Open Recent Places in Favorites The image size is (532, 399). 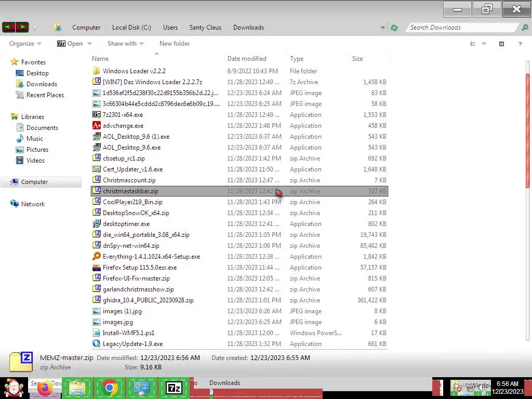pyautogui.click(x=45, y=95)
